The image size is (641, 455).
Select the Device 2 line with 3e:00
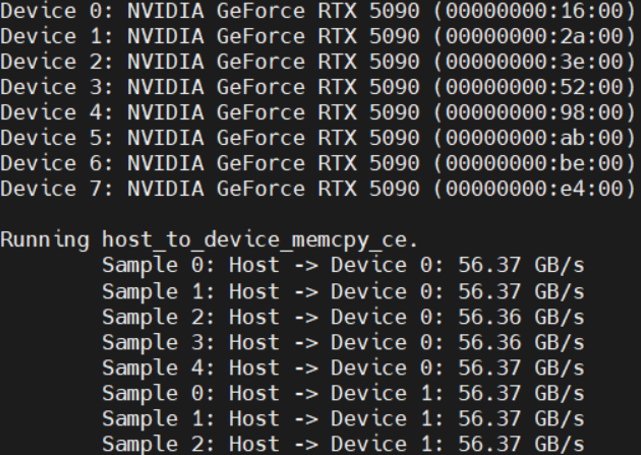pos(318,62)
